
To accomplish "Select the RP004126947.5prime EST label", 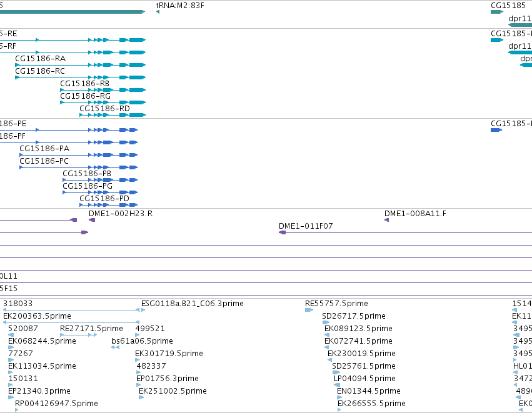I will coord(56,404).
